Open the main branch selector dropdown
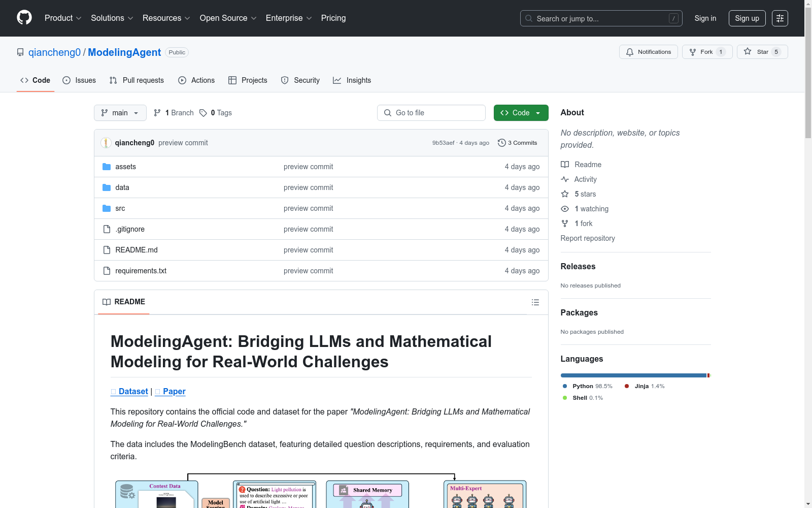This screenshot has height=508, width=812. point(120,113)
